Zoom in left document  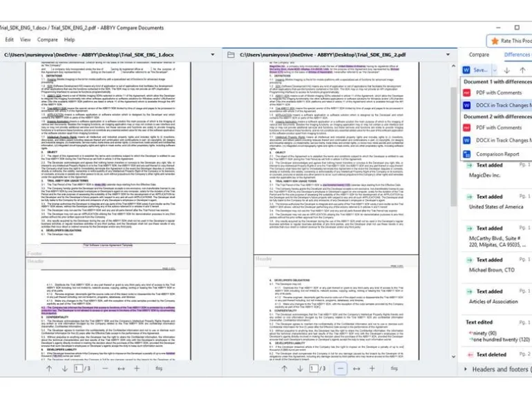[137, 369]
